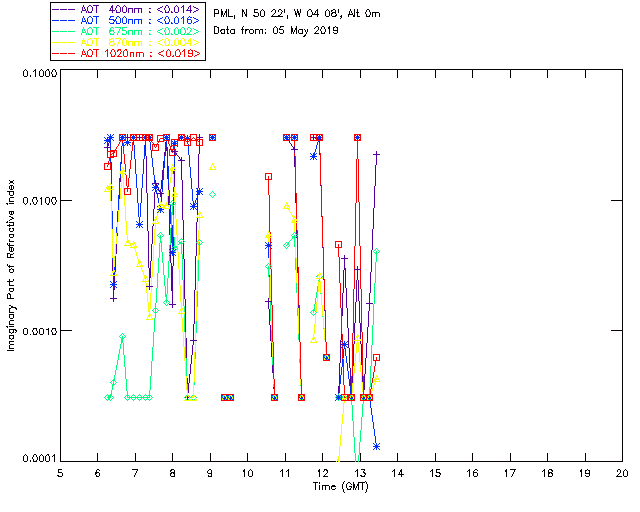Screen dimensions: 640x512
Task: Click x-axis tick label 20
Action: [x=622, y=472]
